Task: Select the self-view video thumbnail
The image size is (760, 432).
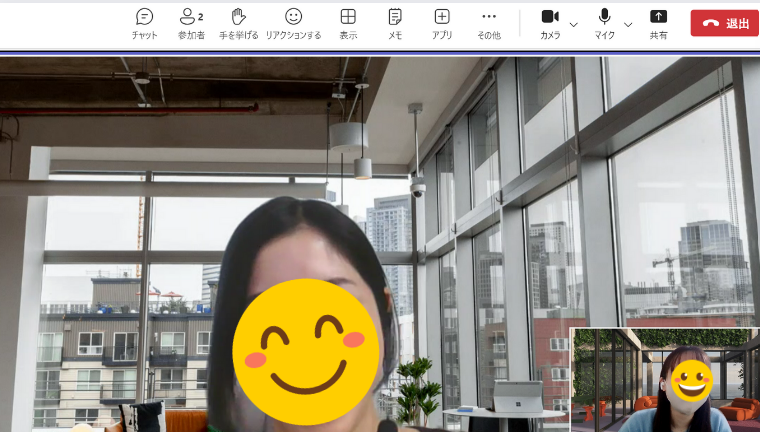Action: click(665, 380)
